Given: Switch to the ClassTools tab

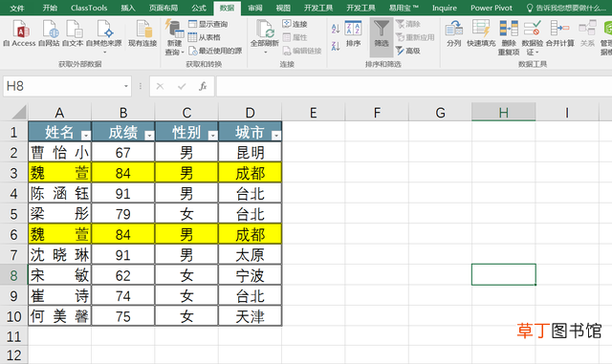Looking at the screenshot, I should pyautogui.click(x=89, y=8).
